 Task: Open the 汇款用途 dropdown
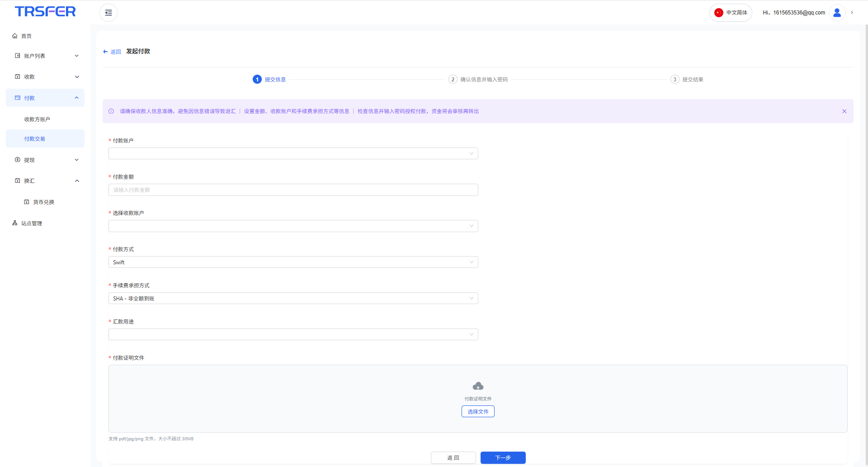pos(293,335)
